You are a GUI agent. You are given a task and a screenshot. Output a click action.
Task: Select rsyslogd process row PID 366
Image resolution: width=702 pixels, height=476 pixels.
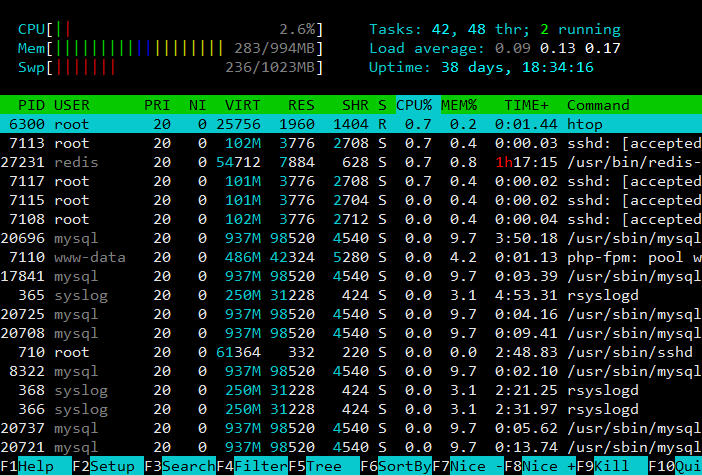351,410
